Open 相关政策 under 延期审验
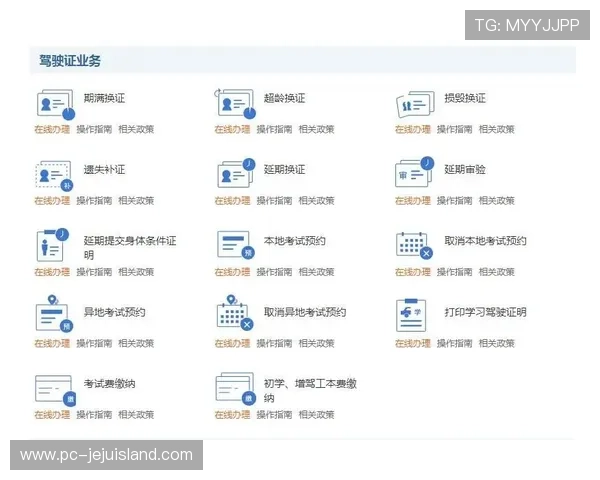 pyautogui.click(x=497, y=201)
